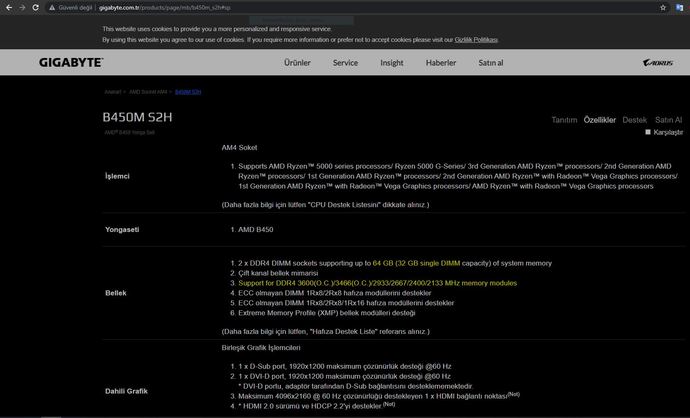Image resolution: width=690 pixels, height=418 pixels.
Task: Switch to the Destek tab
Action: 635,120
